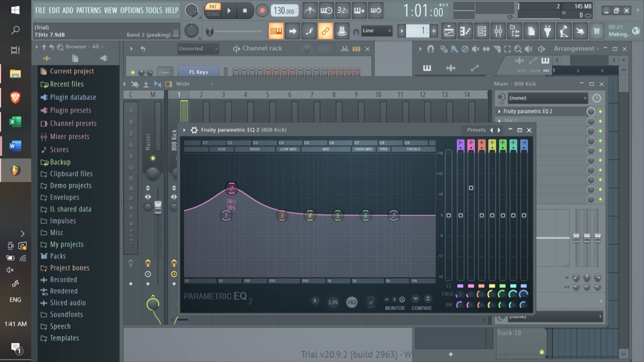Open the OPTIONS menu
Image resolution: width=644 pixels, height=362 pixels.
[132, 11]
